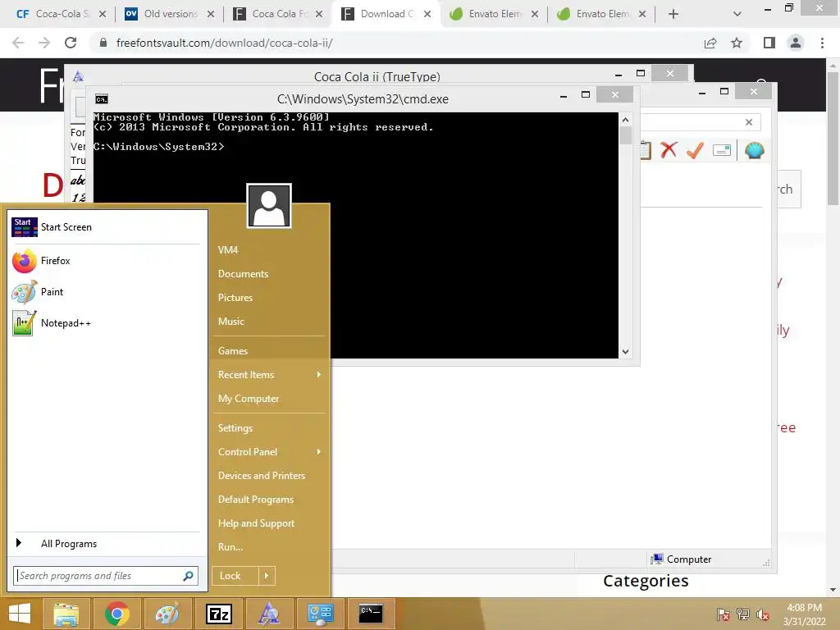Open Paint from the taskbar
This screenshot has width=840, height=630.
tap(167, 614)
